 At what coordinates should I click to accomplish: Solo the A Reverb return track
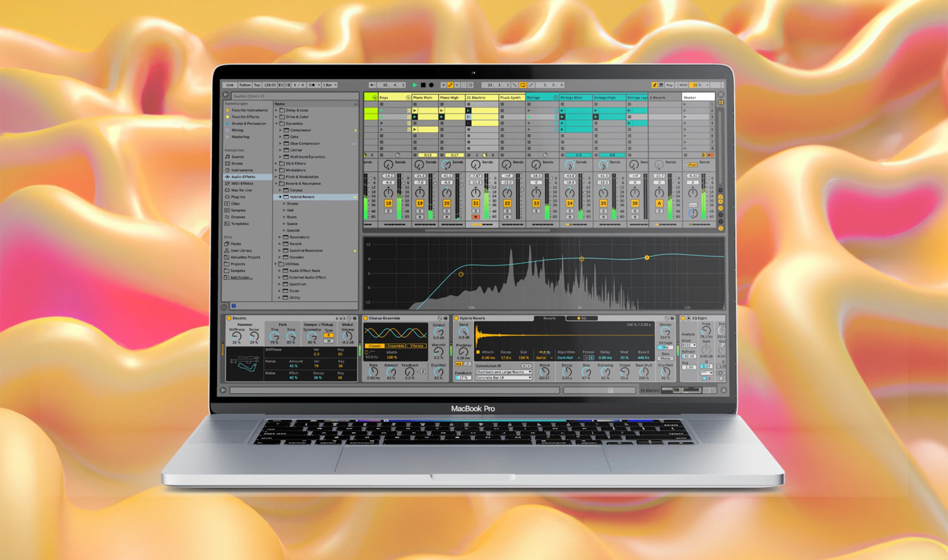tap(659, 211)
